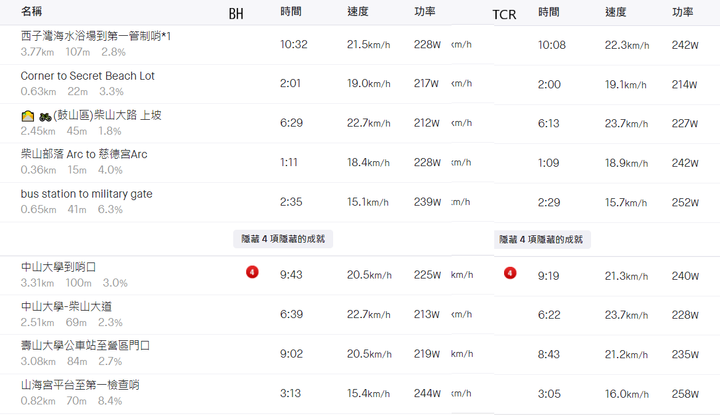Viewport: 720px width, 415px height.
Task: Click the red badge in TCR column
Action: [510, 273]
